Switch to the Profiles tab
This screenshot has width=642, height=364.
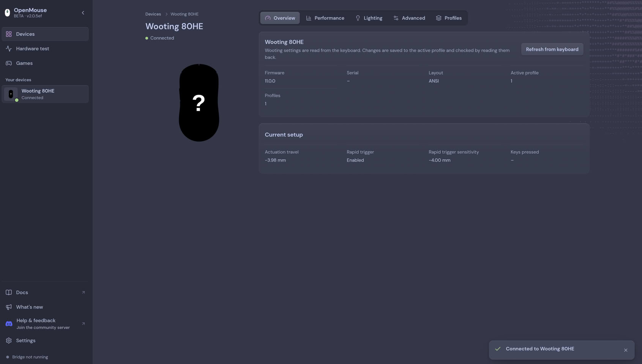point(448,18)
